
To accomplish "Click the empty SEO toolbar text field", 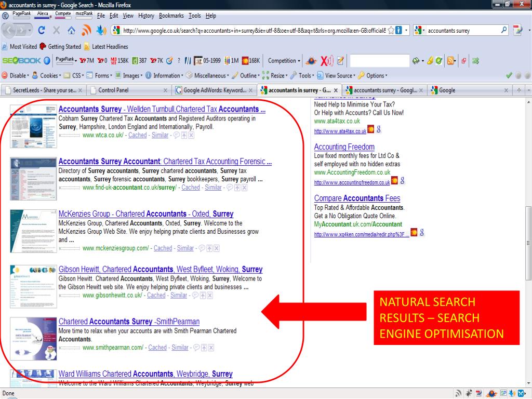I will coord(379,61).
